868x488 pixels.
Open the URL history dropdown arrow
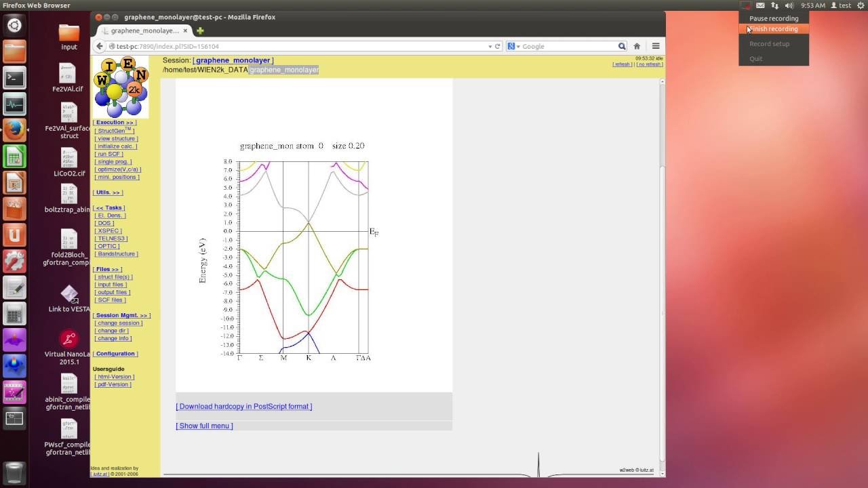tap(490, 46)
